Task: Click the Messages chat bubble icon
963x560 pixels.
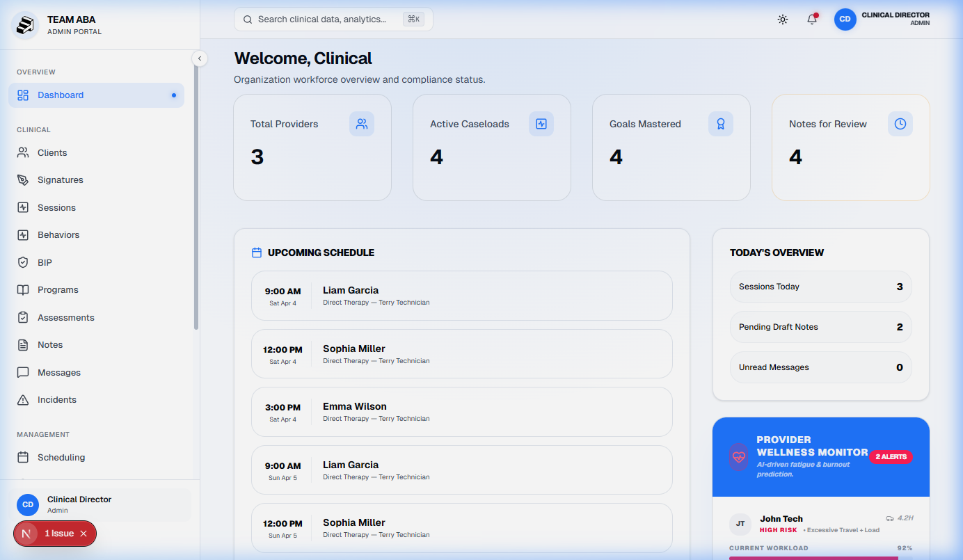Action: [23, 372]
